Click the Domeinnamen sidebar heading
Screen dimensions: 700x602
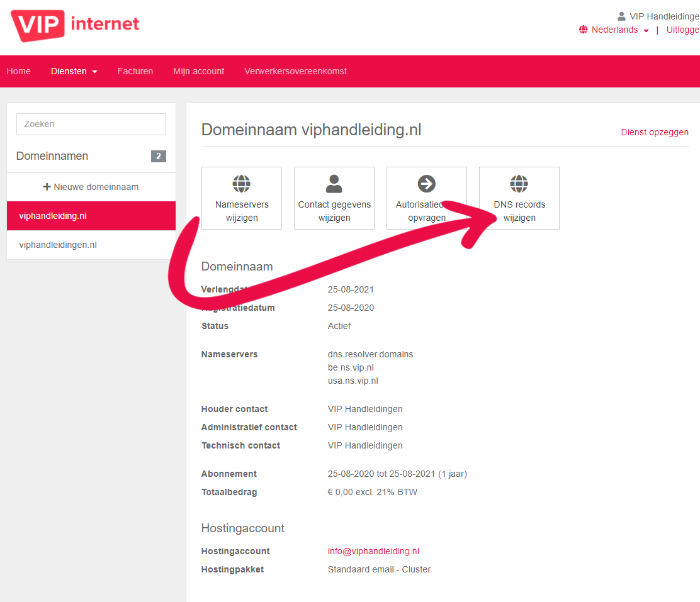click(52, 156)
